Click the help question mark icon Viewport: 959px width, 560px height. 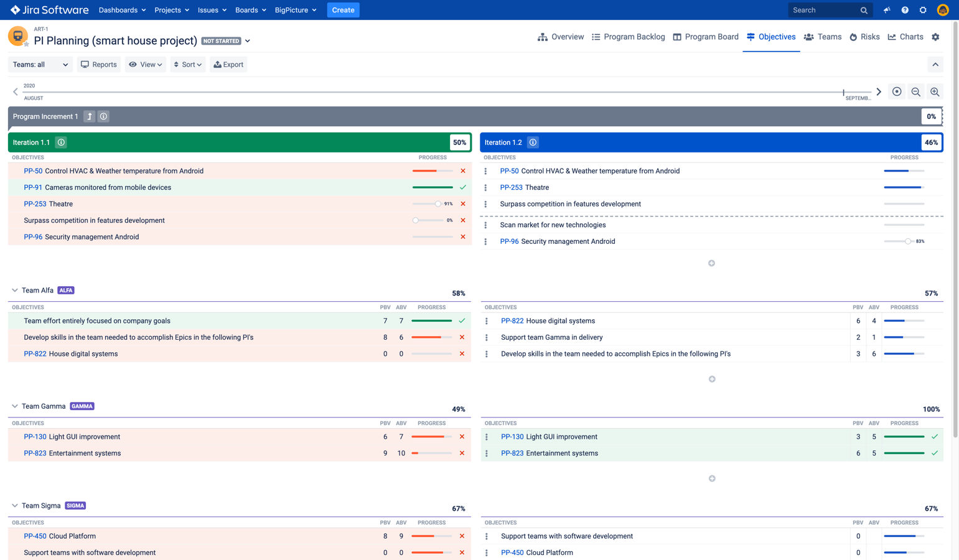[x=904, y=10]
